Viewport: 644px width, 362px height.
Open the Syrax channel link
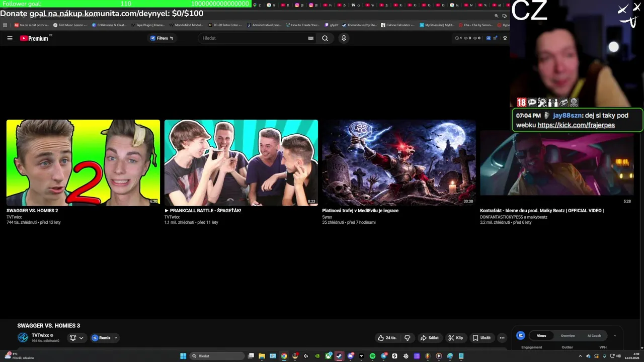(x=327, y=217)
